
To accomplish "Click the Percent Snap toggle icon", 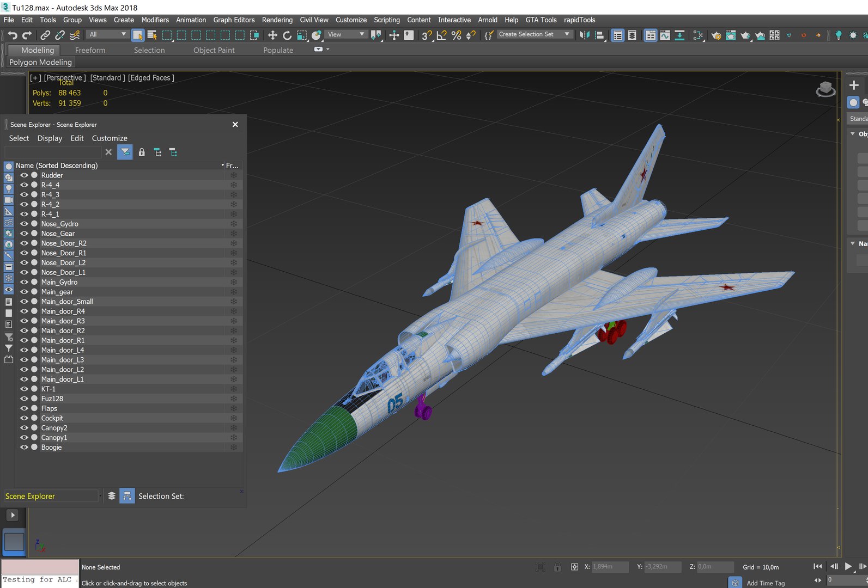I will [x=457, y=35].
